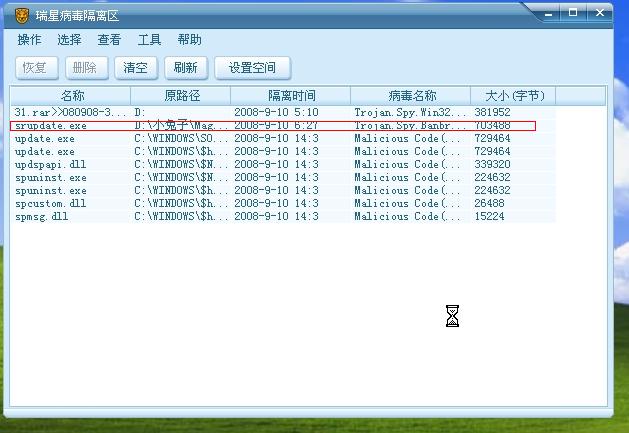
Task: Click the Rising lion logo icon
Action: point(22,16)
